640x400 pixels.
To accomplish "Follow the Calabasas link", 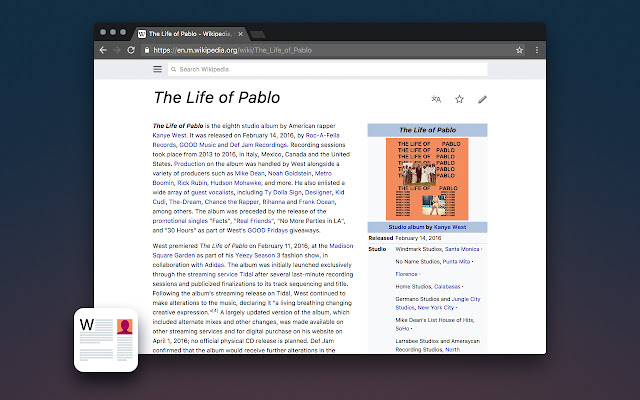I will pos(447,287).
